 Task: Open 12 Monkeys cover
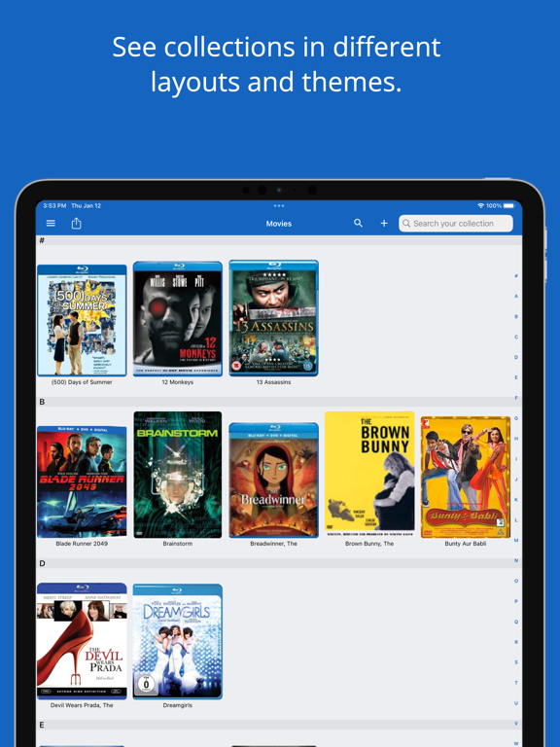coord(178,319)
